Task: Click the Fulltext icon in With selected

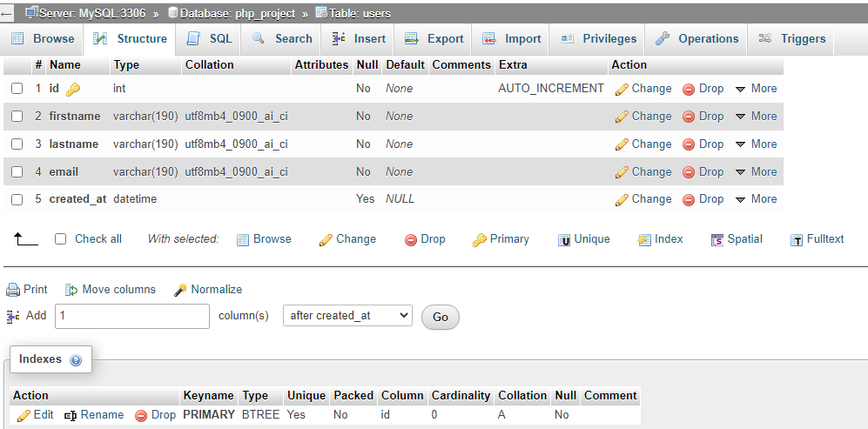Action: click(796, 240)
